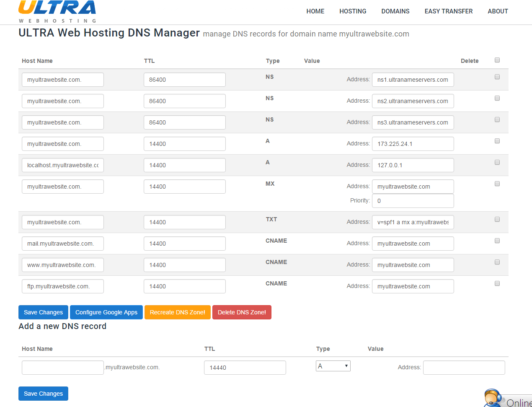The width and height of the screenshot is (532, 407).
Task: Click the Delete column header text
Action: click(x=470, y=61)
